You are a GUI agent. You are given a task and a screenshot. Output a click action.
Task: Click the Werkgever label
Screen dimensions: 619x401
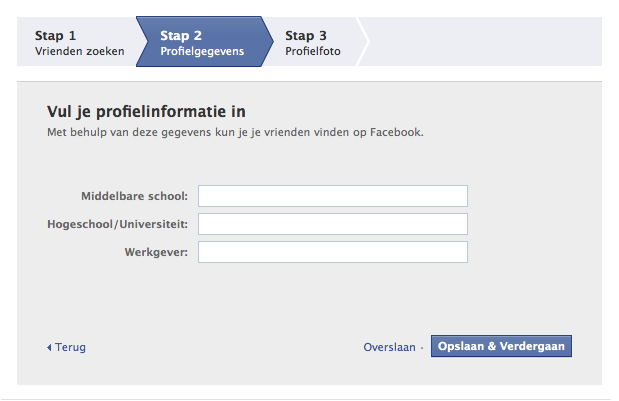click(x=157, y=252)
